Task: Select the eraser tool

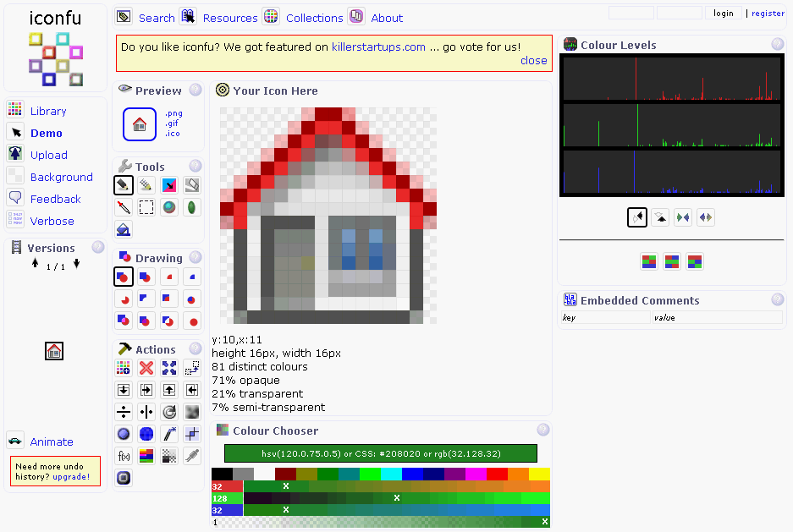Action: pyautogui.click(x=191, y=184)
